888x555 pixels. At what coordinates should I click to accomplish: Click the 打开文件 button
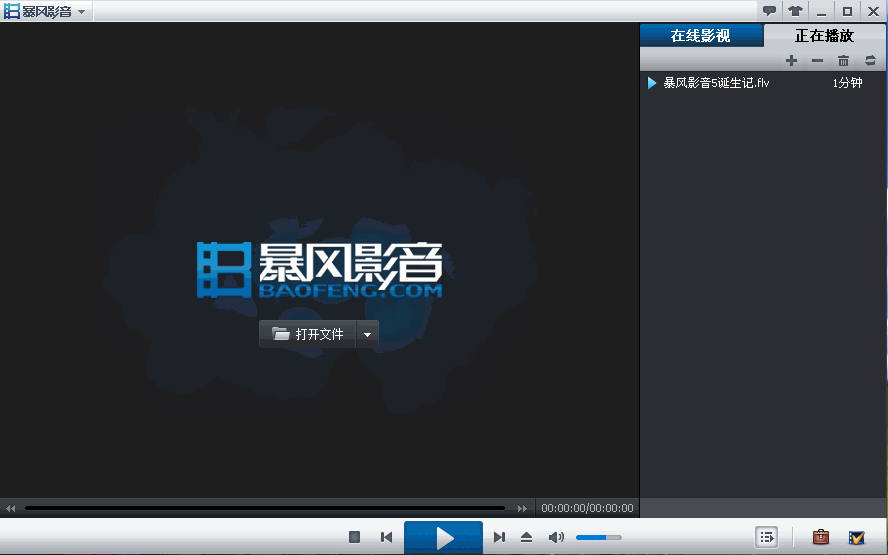click(308, 334)
